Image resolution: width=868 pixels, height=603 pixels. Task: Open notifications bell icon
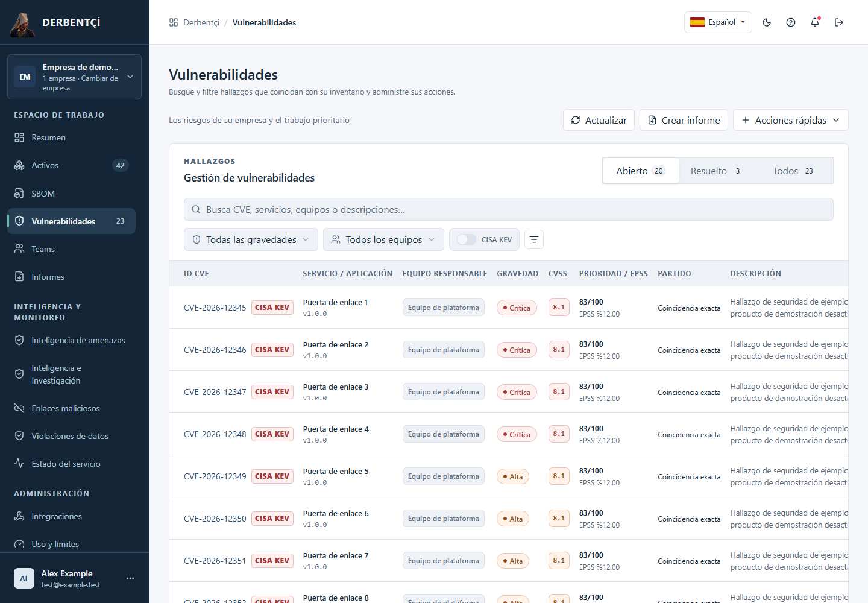click(815, 22)
